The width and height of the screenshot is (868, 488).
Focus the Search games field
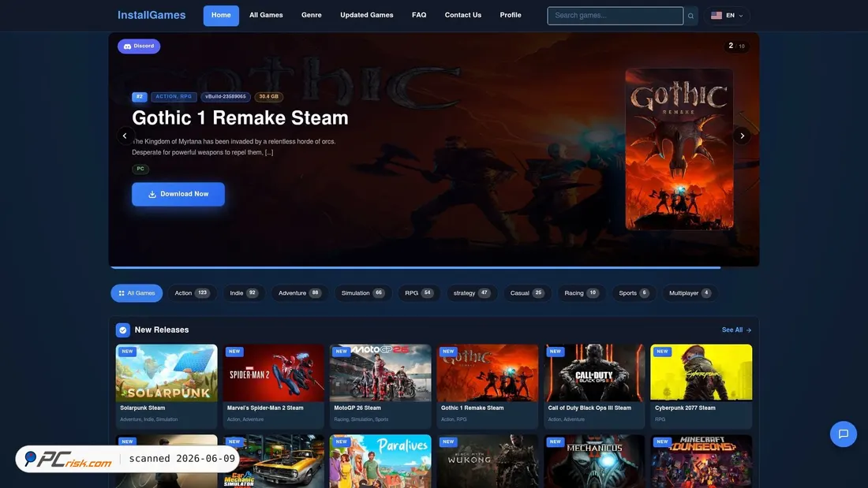point(615,16)
